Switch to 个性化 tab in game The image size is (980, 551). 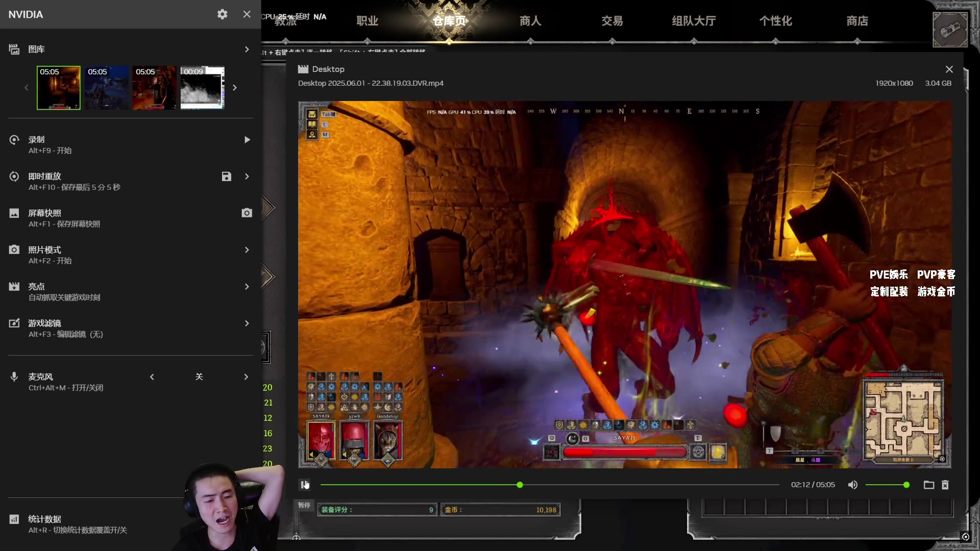point(776,21)
